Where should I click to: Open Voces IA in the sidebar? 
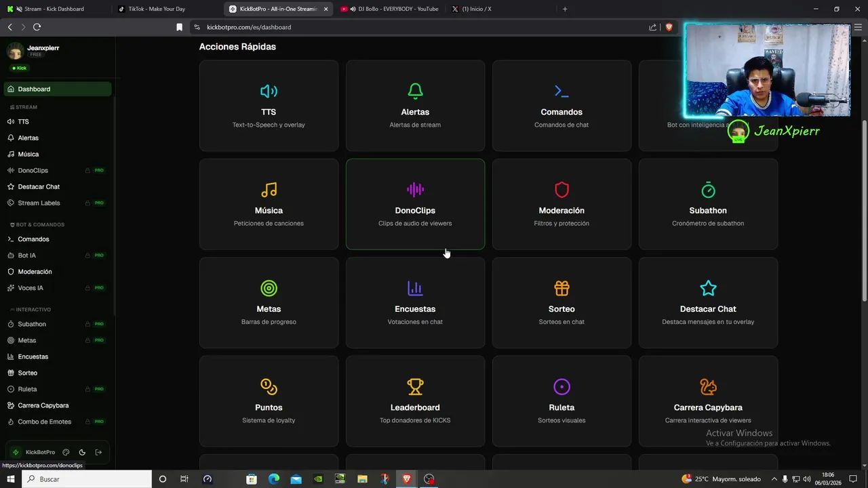(58, 288)
